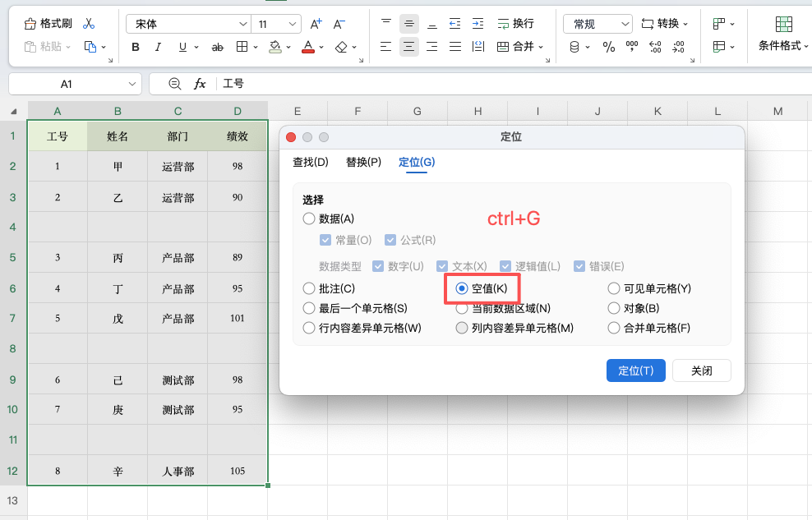The height and width of the screenshot is (520, 812).
Task: Click the cell borders icon
Action: pos(242,47)
